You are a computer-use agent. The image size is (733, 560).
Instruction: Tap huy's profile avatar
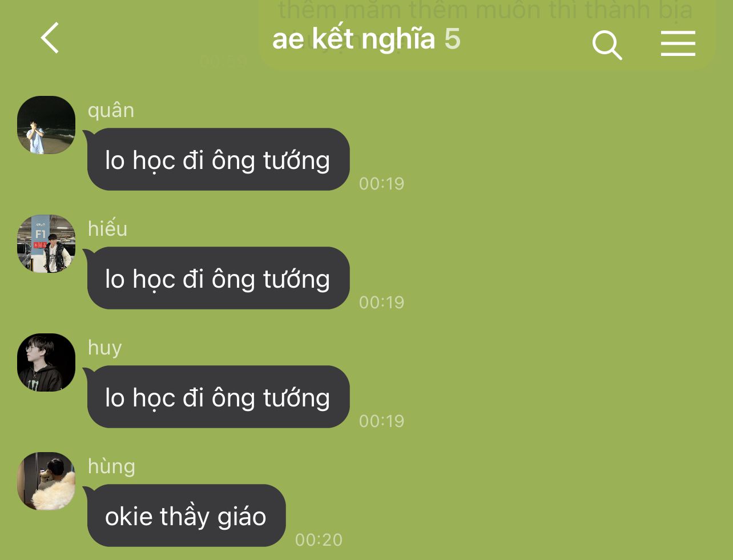tap(46, 362)
